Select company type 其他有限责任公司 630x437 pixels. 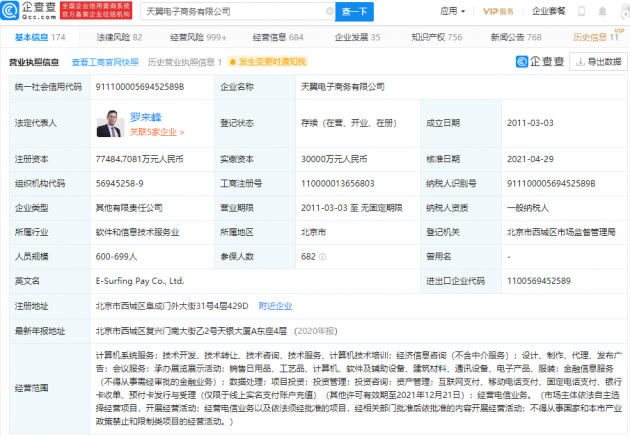(x=129, y=208)
